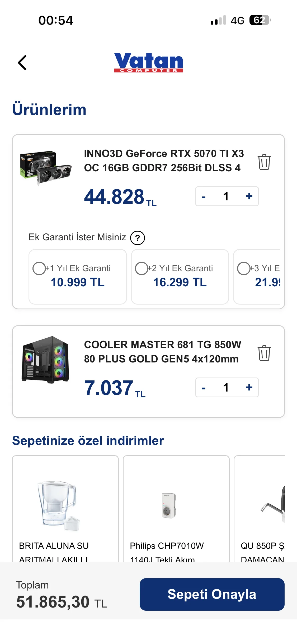
Task: Select the +1 Yıl Ek Garanti option
Action: [39, 268]
